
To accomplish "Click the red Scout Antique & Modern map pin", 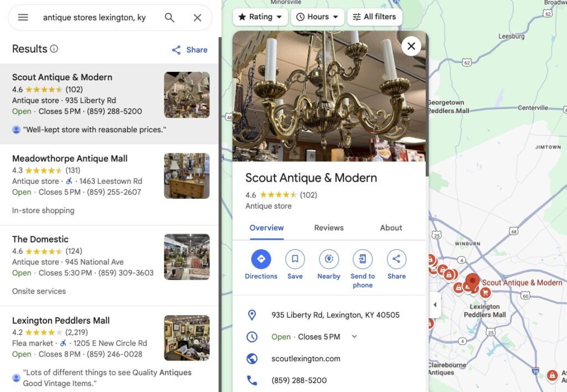I will coord(472,282).
